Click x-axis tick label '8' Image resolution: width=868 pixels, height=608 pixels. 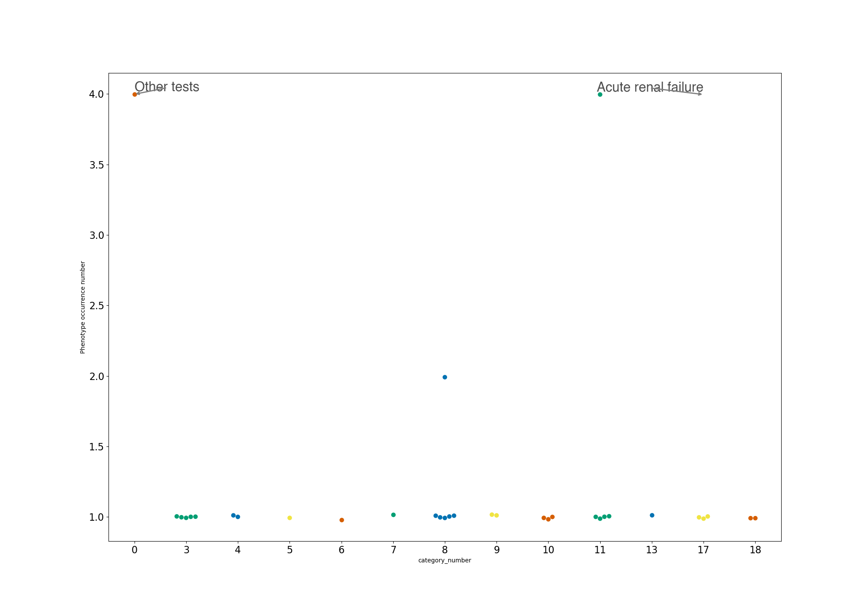coord(445,550)
